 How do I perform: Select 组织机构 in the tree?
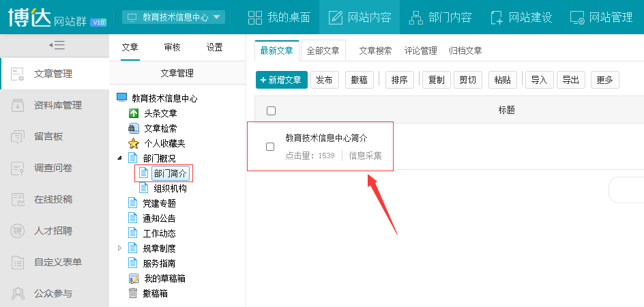(x=170, y=188)
